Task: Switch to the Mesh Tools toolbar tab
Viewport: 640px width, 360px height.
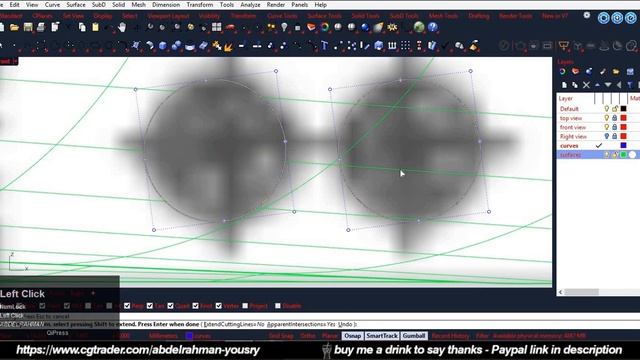Action: click(x=443, y=16)
